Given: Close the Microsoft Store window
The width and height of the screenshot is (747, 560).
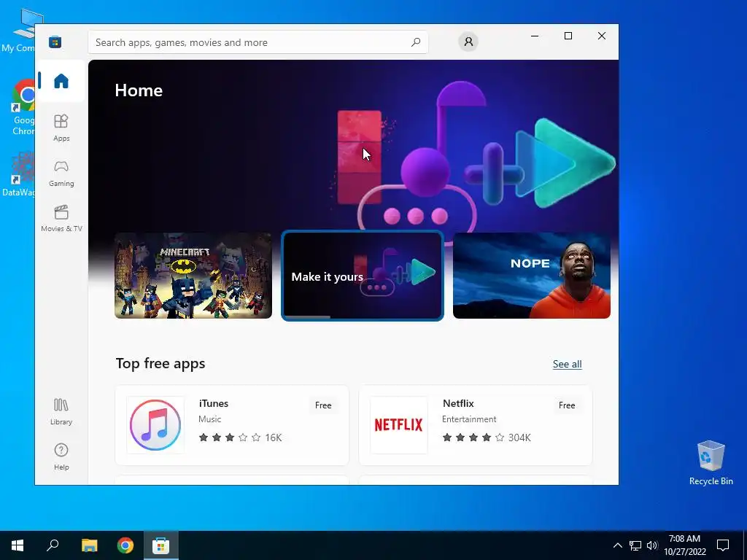Looking at the screenshot, I should (602, 36).
